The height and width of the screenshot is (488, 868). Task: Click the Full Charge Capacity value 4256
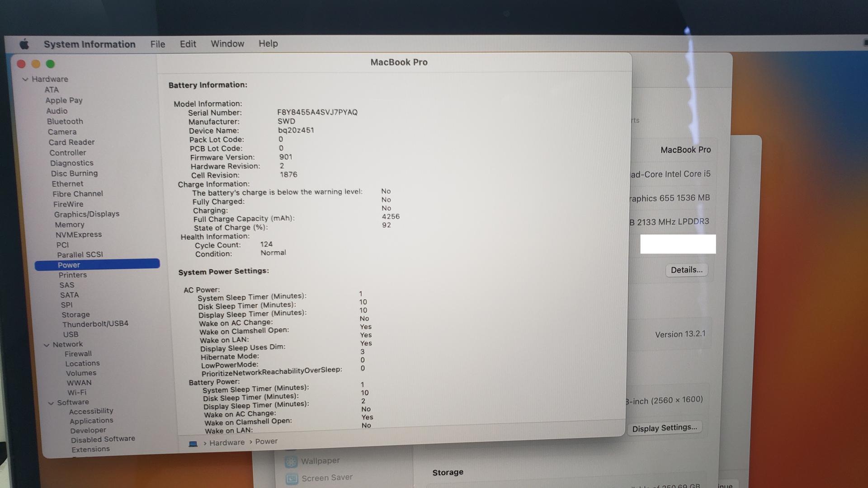point(391,217)
